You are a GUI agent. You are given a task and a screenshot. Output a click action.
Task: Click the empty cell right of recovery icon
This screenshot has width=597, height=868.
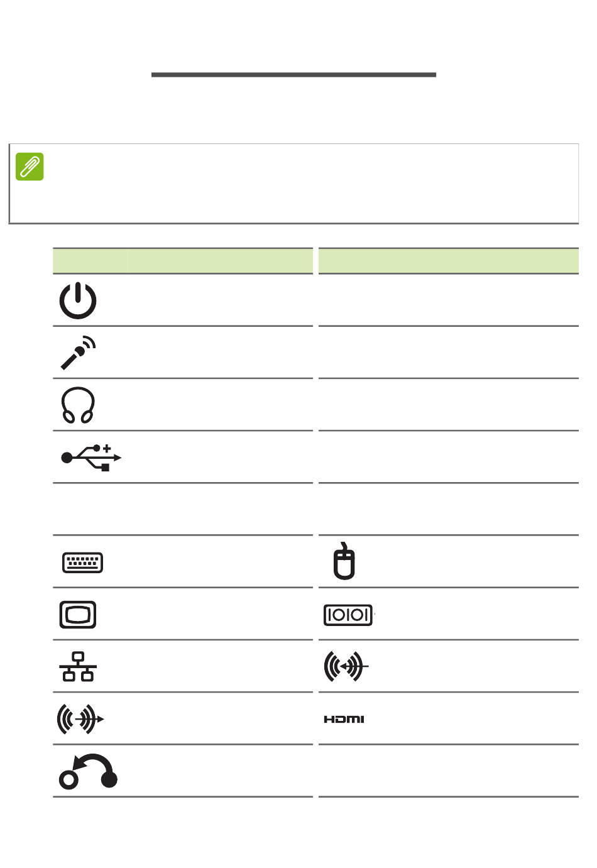pyautogui.click(x=448, y=771)
